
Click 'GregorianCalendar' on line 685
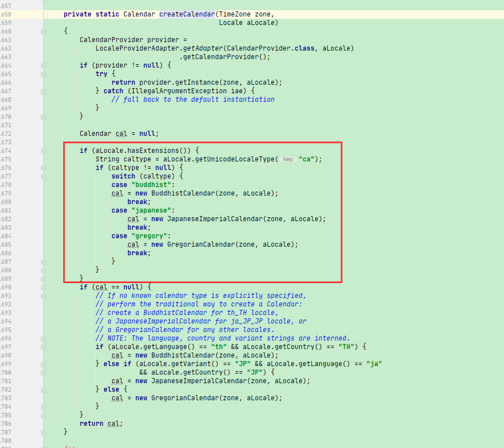[201, 244]
